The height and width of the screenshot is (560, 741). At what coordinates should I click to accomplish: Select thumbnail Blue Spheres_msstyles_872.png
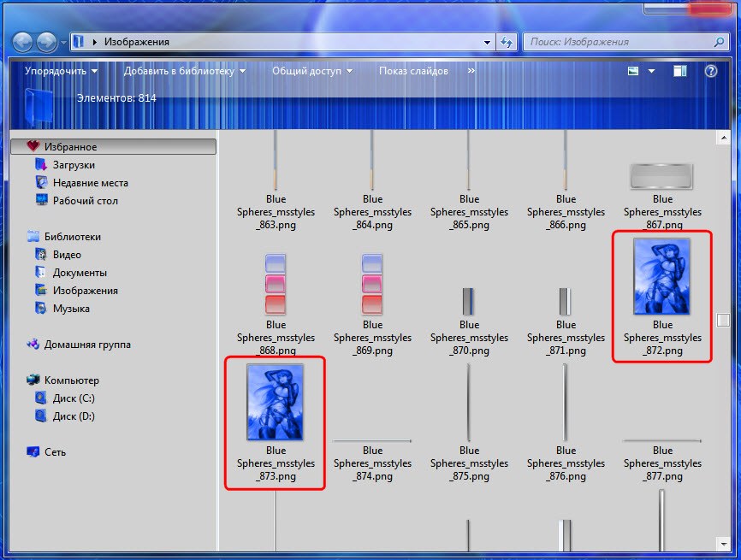pyautogui.click(x=661, y=277)
